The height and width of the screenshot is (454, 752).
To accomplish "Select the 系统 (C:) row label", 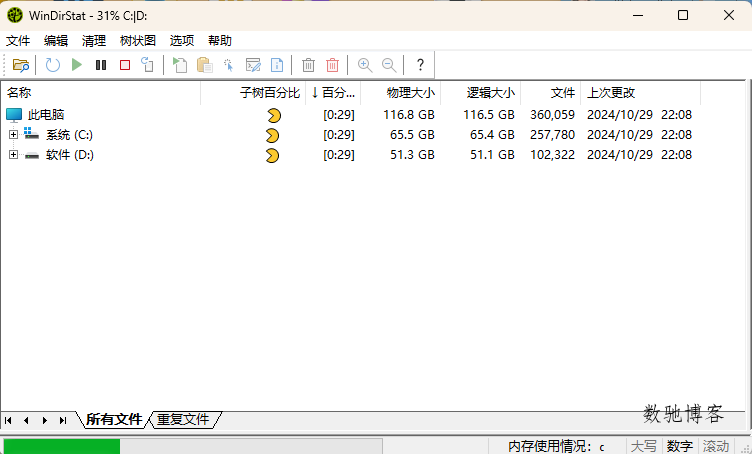I will [69, 135].
